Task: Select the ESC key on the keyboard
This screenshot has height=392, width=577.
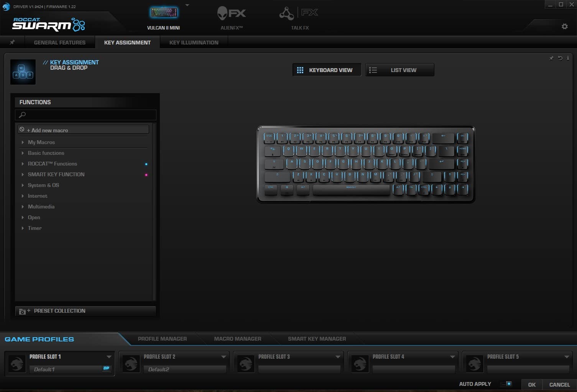Action: click(269, 138)
